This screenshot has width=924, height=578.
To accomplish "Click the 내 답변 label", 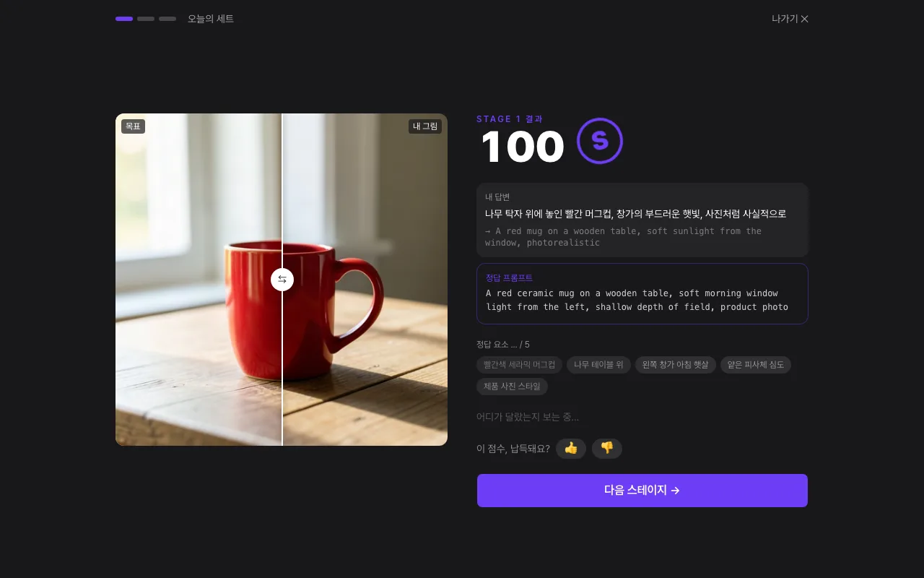I will click(x=497, y=197).
